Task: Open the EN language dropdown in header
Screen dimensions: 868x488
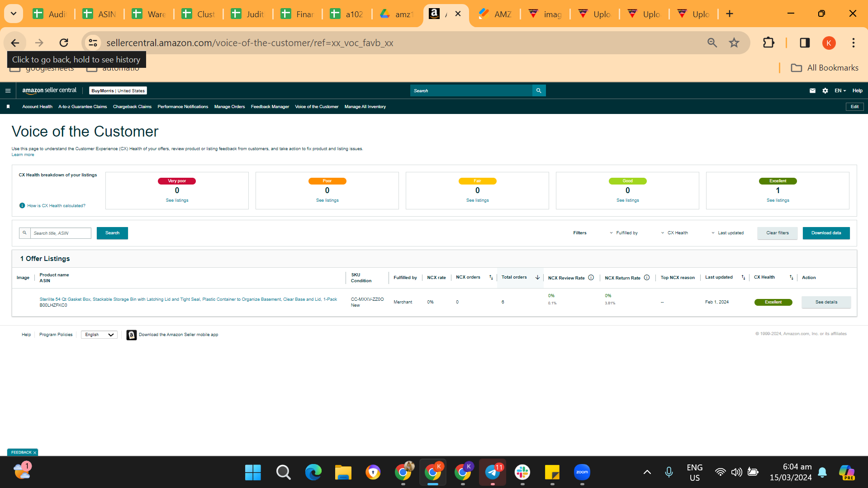Action: click(x=840, y=90)
